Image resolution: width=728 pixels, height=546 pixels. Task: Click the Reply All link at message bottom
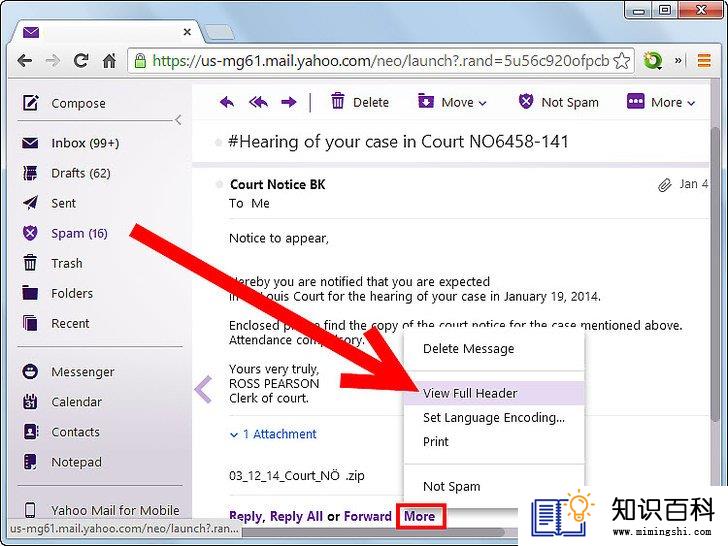coord(296,516)
